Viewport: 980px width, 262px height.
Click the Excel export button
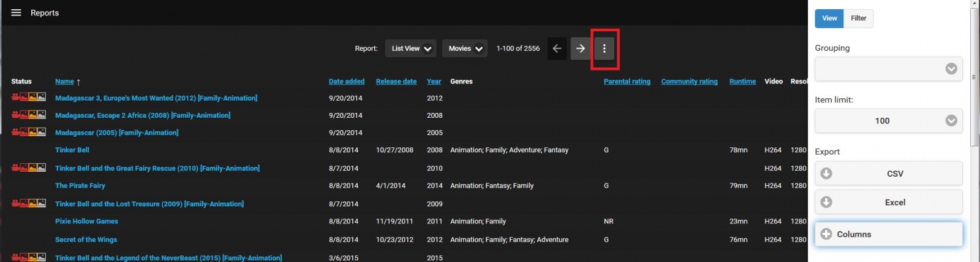tap(894, 202)
